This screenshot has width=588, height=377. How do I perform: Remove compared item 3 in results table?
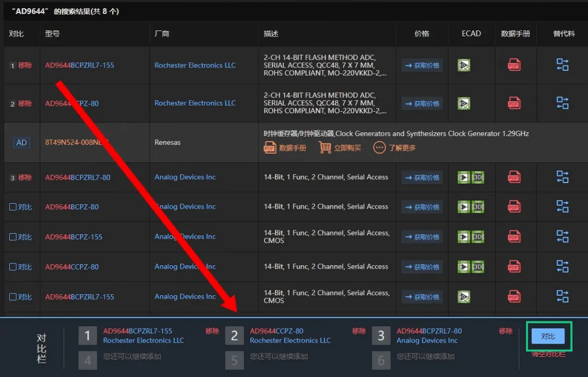pyautogui.click(x=24, y=178)
